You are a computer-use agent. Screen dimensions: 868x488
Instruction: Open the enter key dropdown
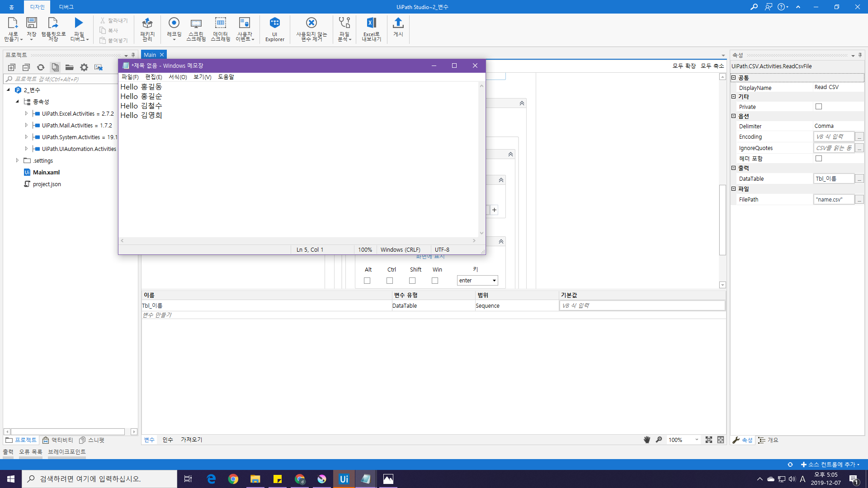point(494,281)
